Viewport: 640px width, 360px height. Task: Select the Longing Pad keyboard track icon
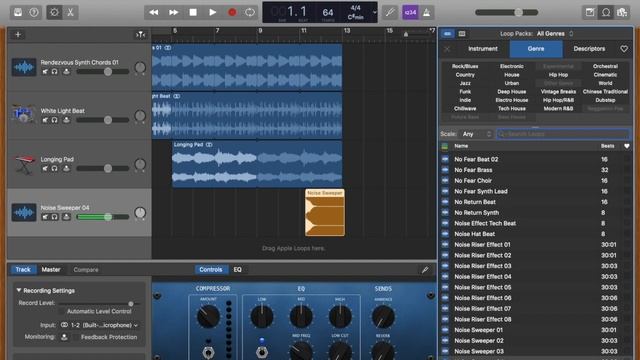pos(24,164)
